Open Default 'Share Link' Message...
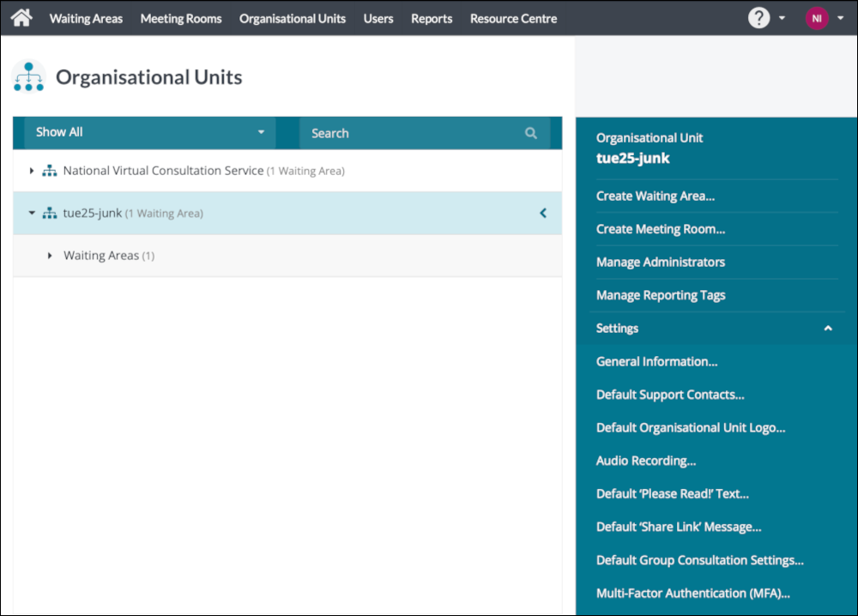858x616 pixels. pos(679,528)
